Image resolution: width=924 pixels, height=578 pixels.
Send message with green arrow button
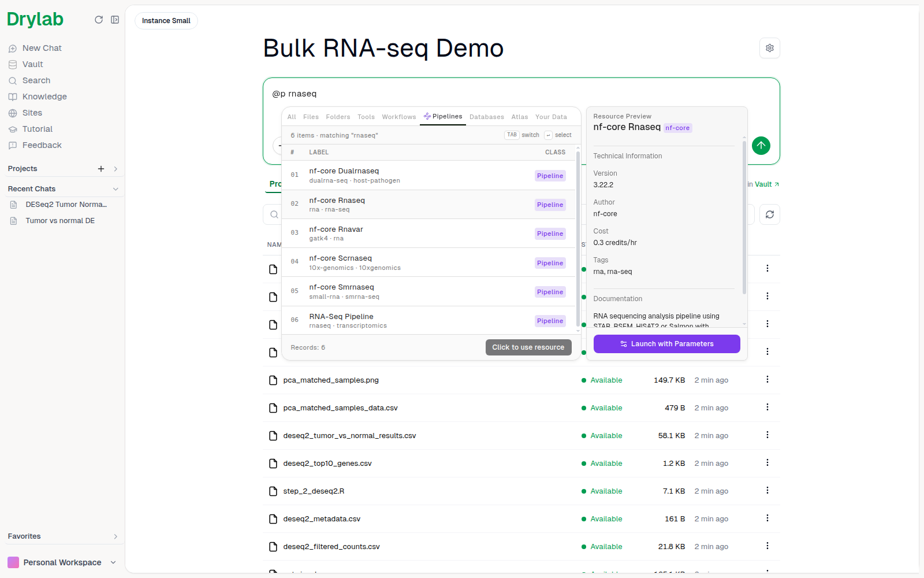pyautogui.click(x=761, y=146)
